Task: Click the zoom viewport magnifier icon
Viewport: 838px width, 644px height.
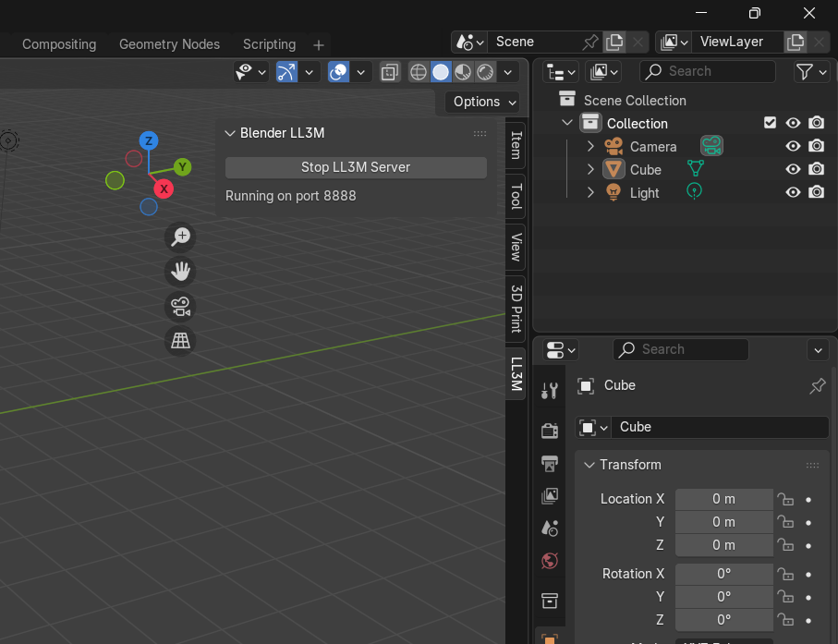Action: tap(180, 237)
